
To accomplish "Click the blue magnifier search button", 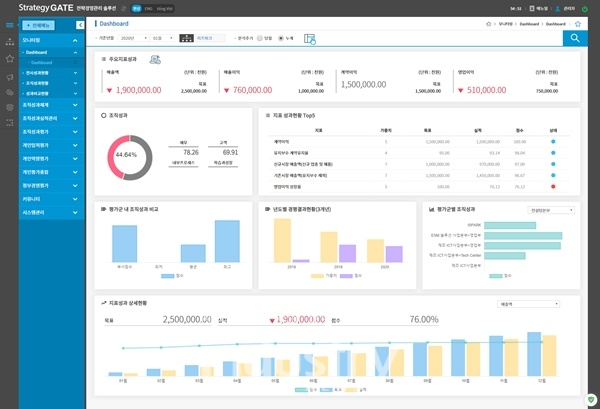I will [575, 38].
